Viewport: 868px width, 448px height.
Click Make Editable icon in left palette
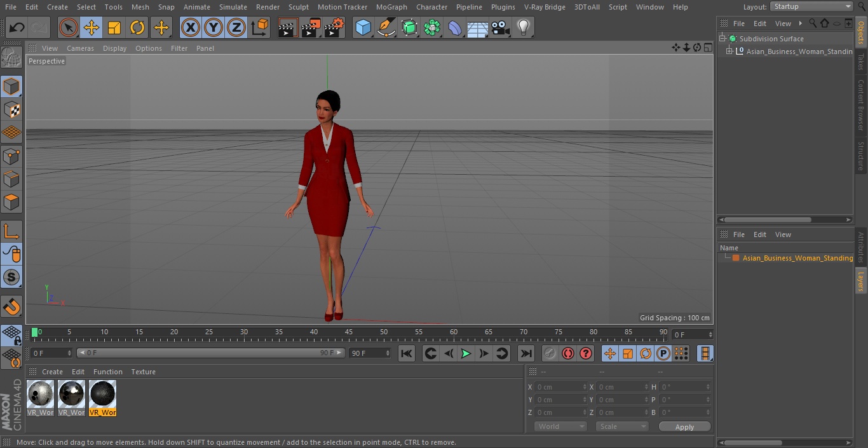[11, 58]
